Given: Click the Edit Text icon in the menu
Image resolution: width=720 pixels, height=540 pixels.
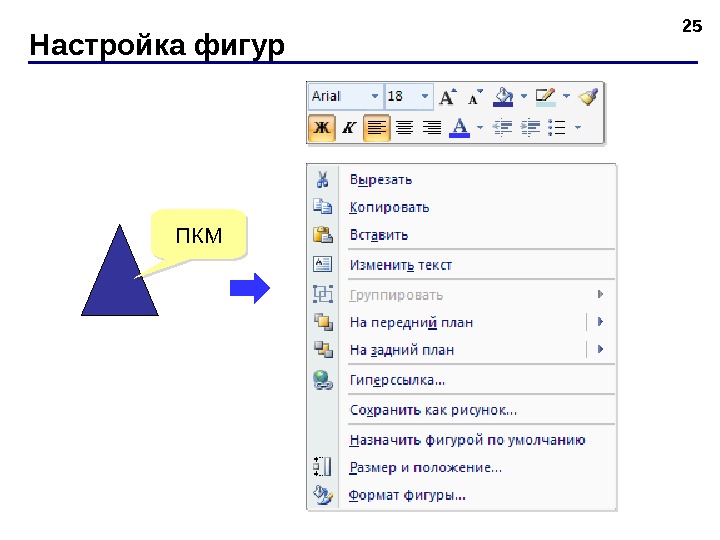Looking at the screenshot, I should point(322,264).
